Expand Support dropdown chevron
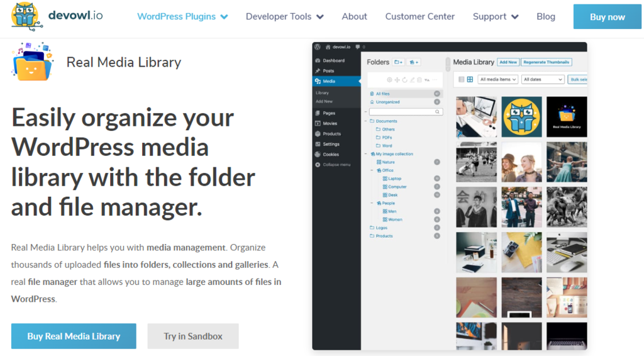 click(514, 17)
